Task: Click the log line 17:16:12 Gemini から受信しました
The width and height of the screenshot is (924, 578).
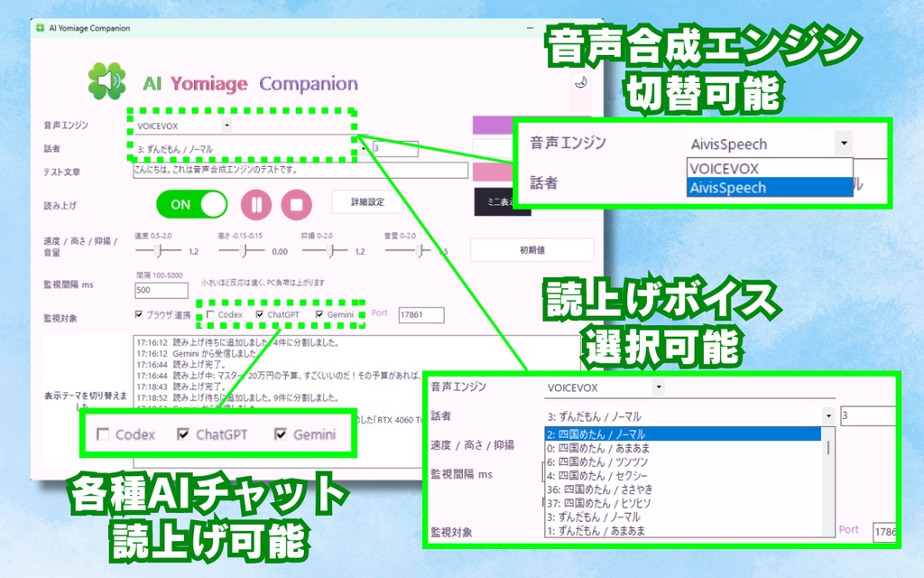Action: click(196, 354)
